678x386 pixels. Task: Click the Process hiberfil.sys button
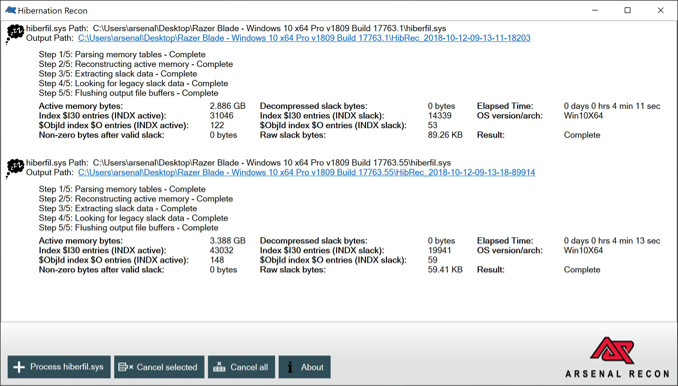(x=59, y=367)
